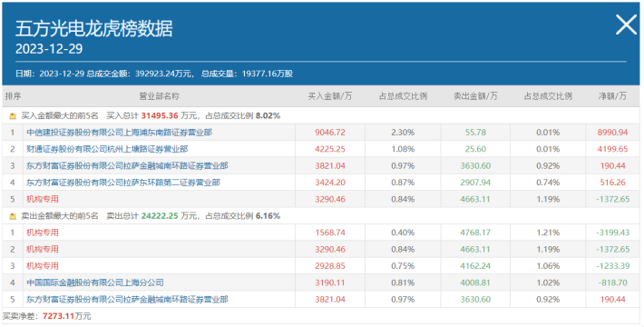Click the large date 2023-12-29 under title
This screenshot has height=327, width=644.
(49, 48)
